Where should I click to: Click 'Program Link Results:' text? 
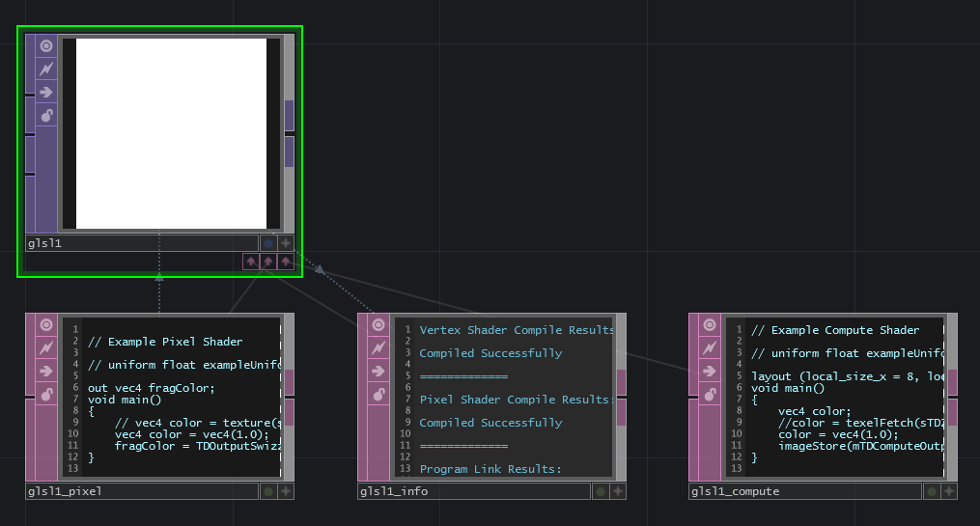490,468
